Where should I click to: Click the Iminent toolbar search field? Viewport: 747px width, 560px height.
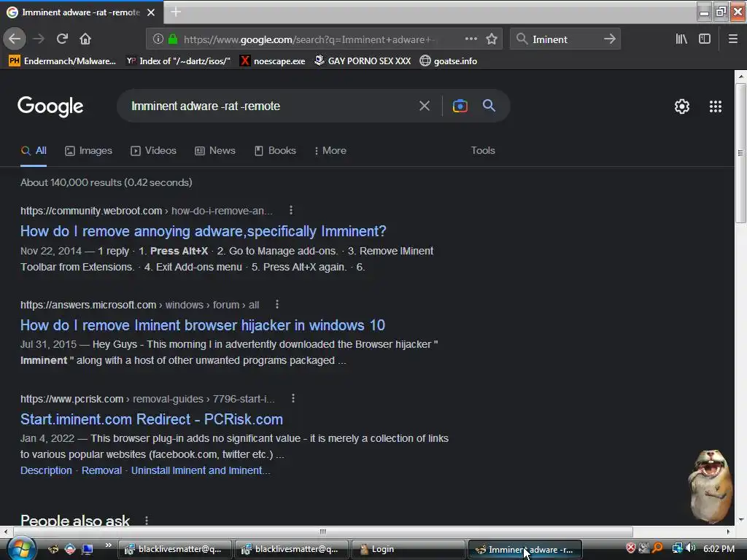(565, 39)
